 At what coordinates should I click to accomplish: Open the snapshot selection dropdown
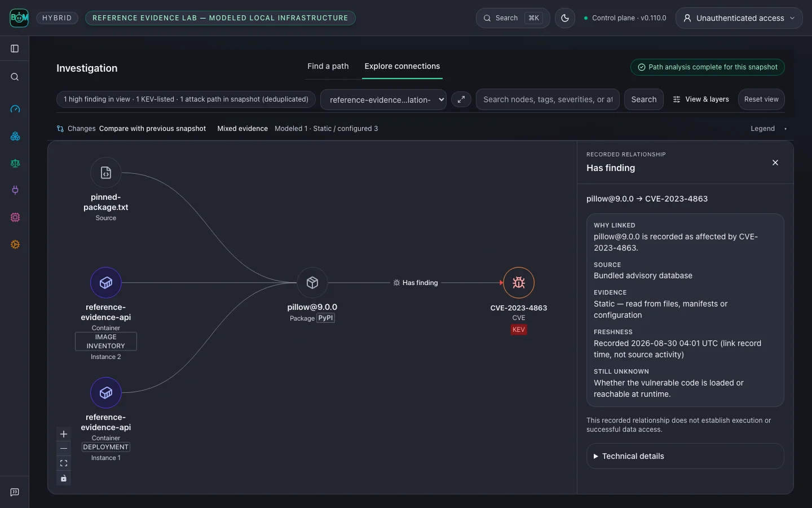(383, 99)
